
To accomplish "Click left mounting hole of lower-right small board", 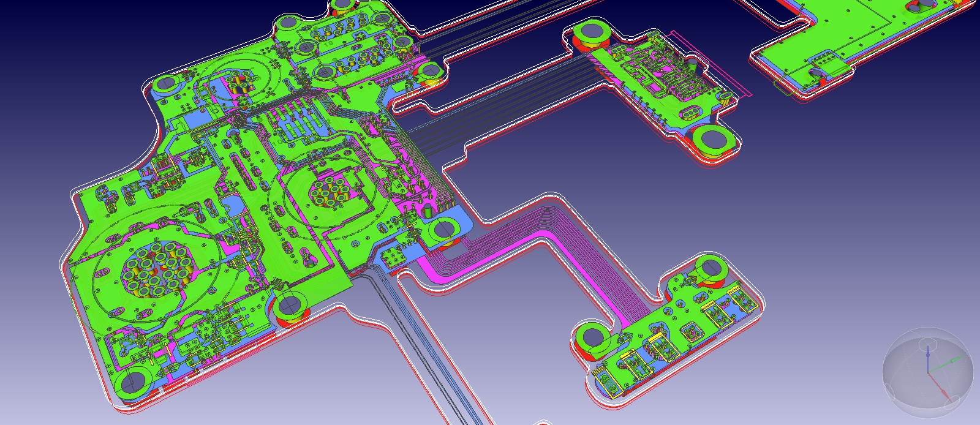I will 593,337.
